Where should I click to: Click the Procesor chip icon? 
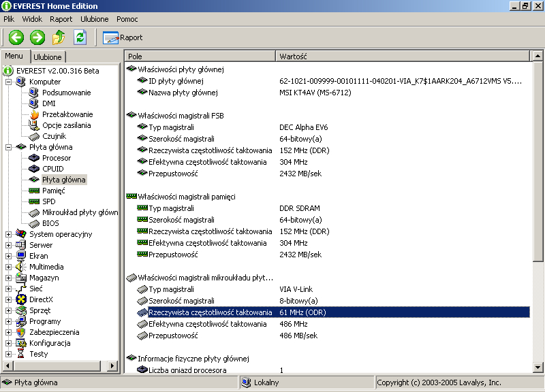click(34, 158)
